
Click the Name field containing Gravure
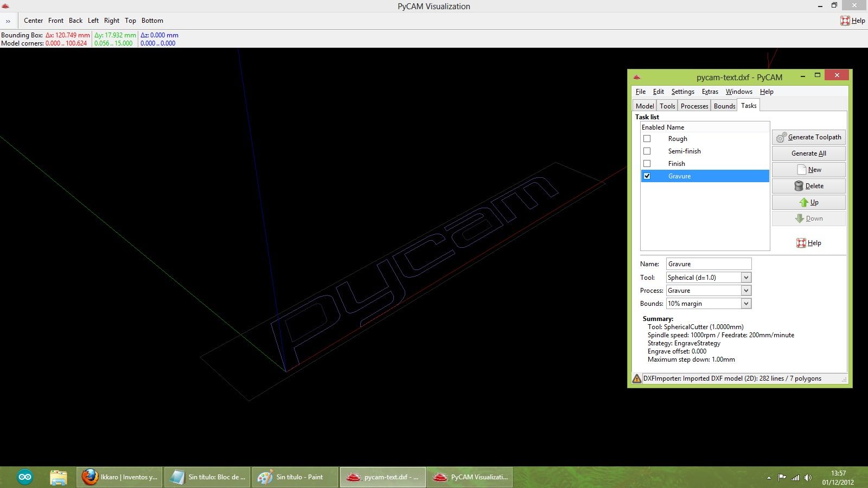pyautogui.click(x=708, y=264)
